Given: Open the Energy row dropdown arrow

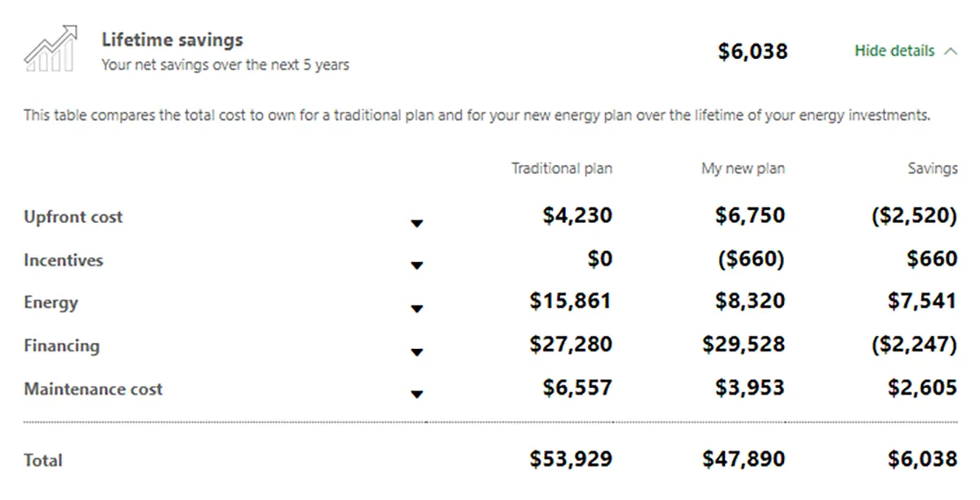Looking at the screenshot, I should pyautogui.click(x=417, y=309).
